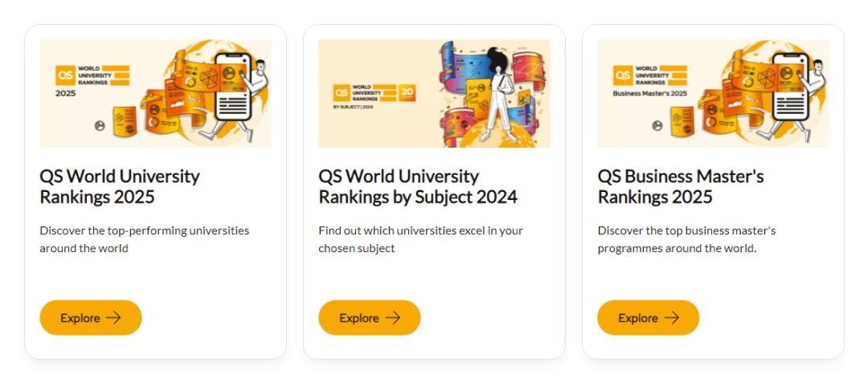The height and width of the screenshot is (375, 868).
Task: Click text 'Discover the top-performing universities around the world'
Action: pyautogui.click(x=145, y=239)
